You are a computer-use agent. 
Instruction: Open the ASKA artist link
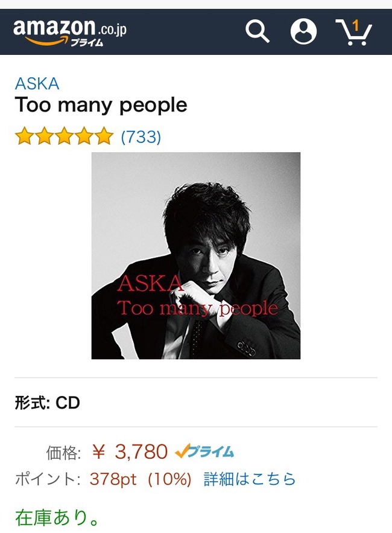(37, 84)
